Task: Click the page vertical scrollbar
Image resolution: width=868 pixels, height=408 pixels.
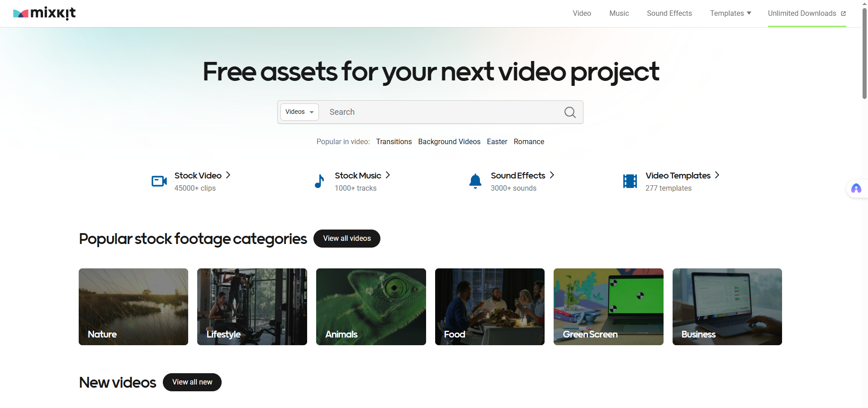Action: click(x=864, y=54)
